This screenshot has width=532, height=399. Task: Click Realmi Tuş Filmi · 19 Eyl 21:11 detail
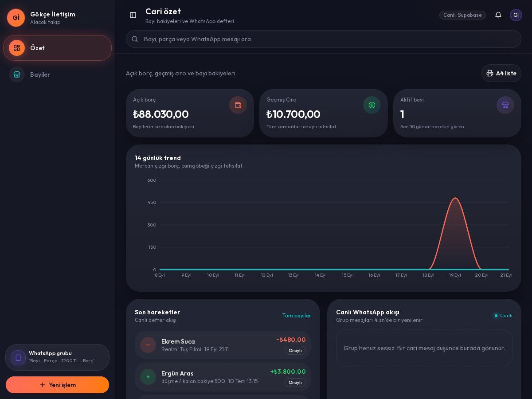coord(195,349)
